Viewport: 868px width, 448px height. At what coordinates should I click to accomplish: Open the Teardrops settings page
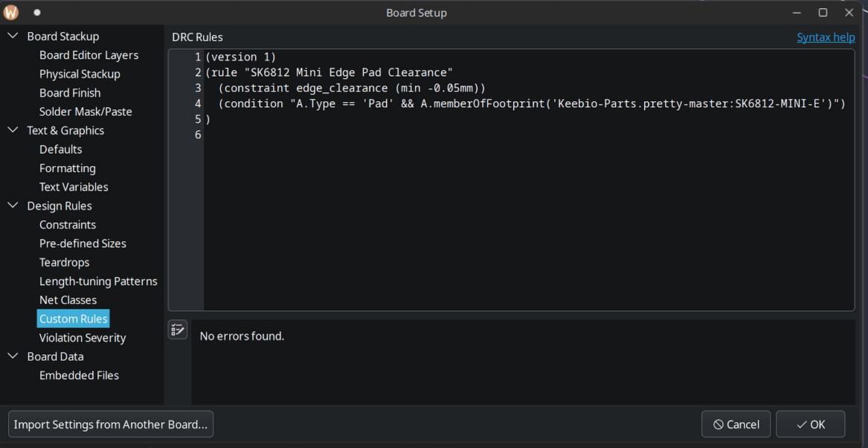click(x=64, y=262)
